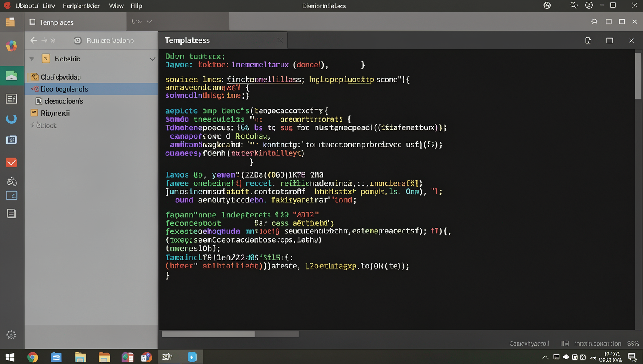
Task: Click the blue circular refresh icon in sidebar
Action: pos(12,119)
